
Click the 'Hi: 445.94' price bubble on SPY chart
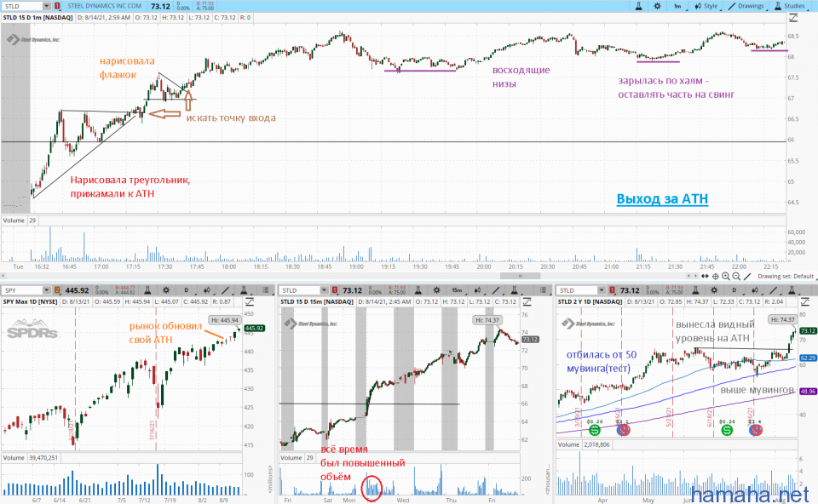coord(225,320)
